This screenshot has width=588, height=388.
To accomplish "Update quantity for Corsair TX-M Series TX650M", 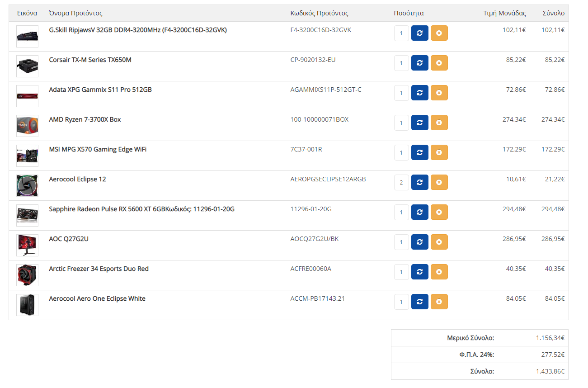I will [419, 63].
